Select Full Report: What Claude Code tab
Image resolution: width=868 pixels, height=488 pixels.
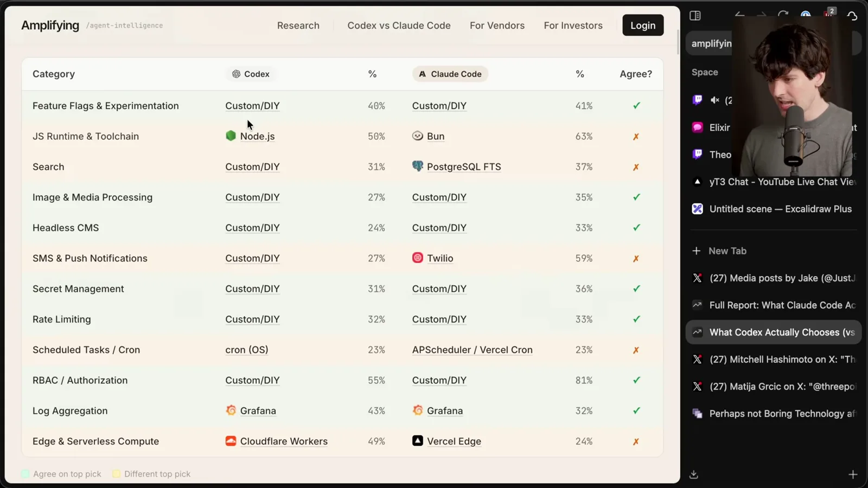[x=774, y=305]
